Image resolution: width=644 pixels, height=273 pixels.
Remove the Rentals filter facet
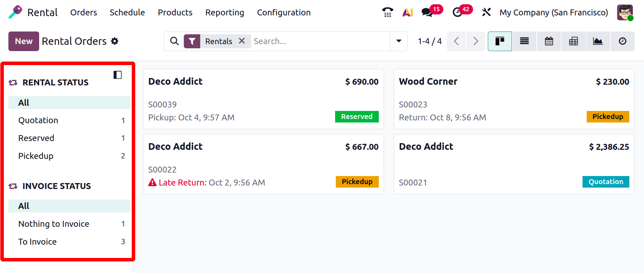[242, 41]
